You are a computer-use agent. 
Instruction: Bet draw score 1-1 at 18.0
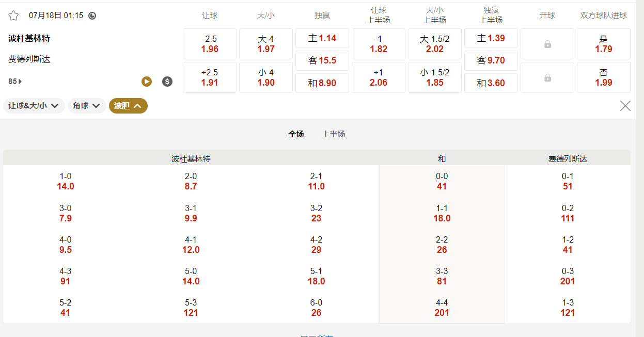[x=442, y=213]
